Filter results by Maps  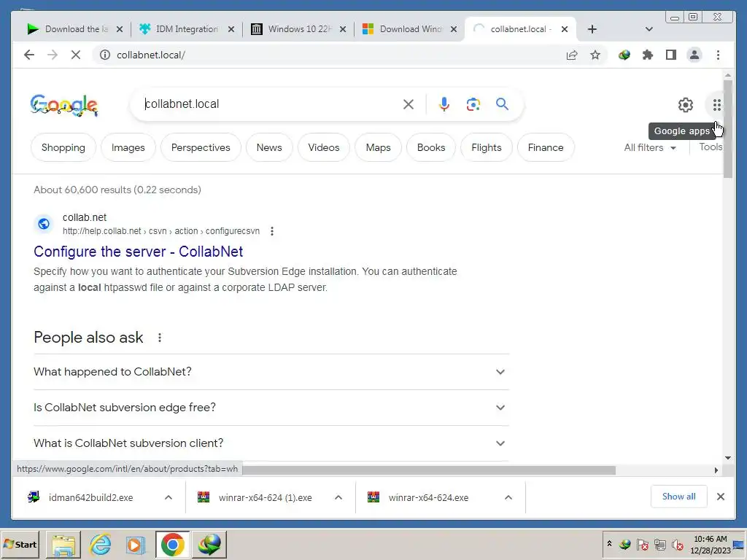379,147
